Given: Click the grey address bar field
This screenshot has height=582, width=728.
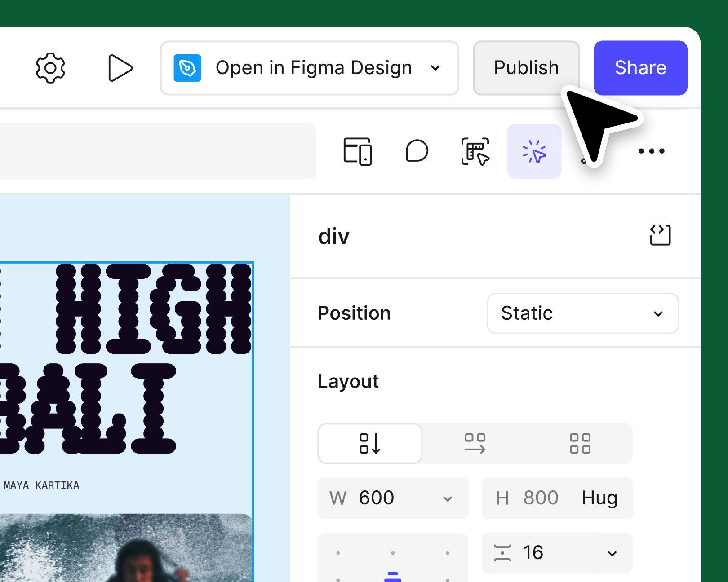Looking at the screenshot, I should pos(158,151).
